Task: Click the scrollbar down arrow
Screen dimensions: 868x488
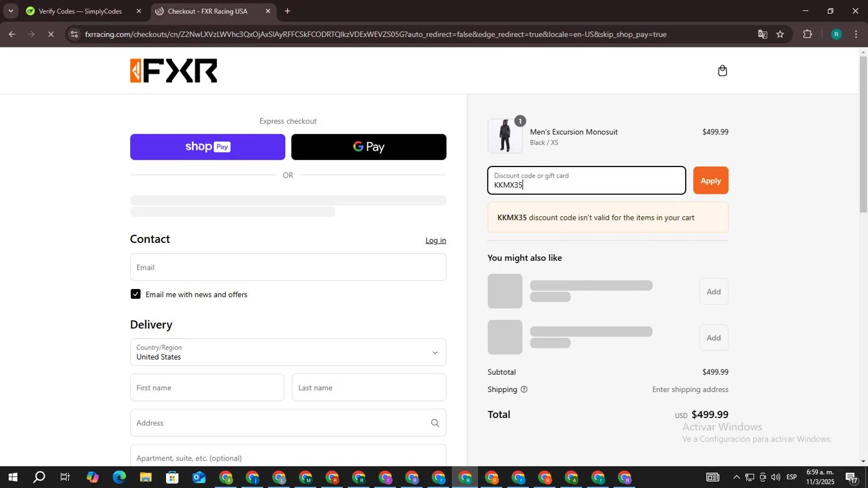Action: point(863,461)
